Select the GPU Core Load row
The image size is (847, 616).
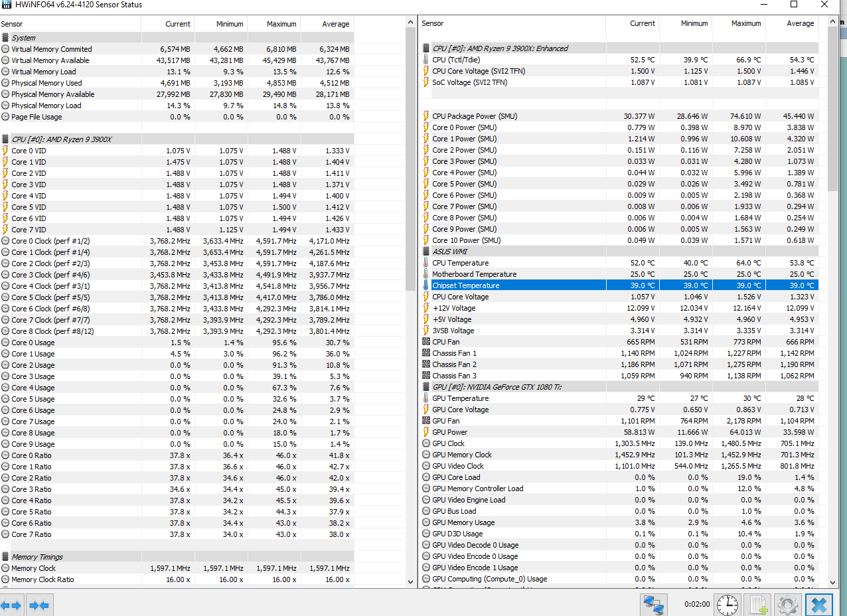pyautogui.click(x=619, y=477)
